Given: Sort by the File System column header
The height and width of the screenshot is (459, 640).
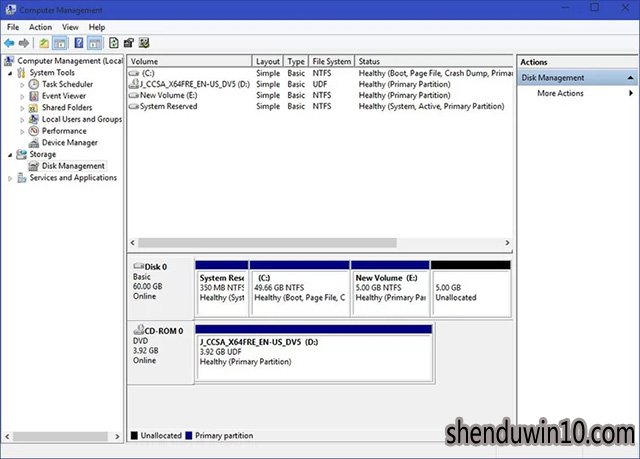Looking at the screenshot, I should pyautogui.click(x=331, y=61).
